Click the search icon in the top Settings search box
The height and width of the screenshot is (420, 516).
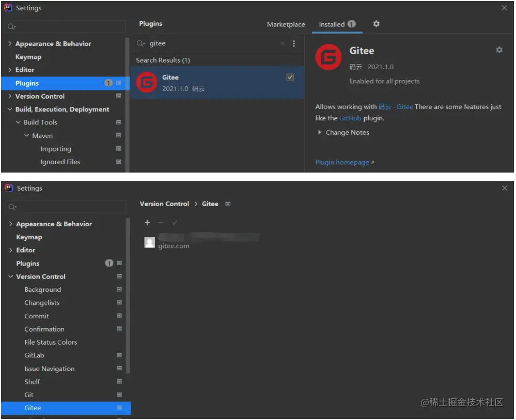(11, 26)
